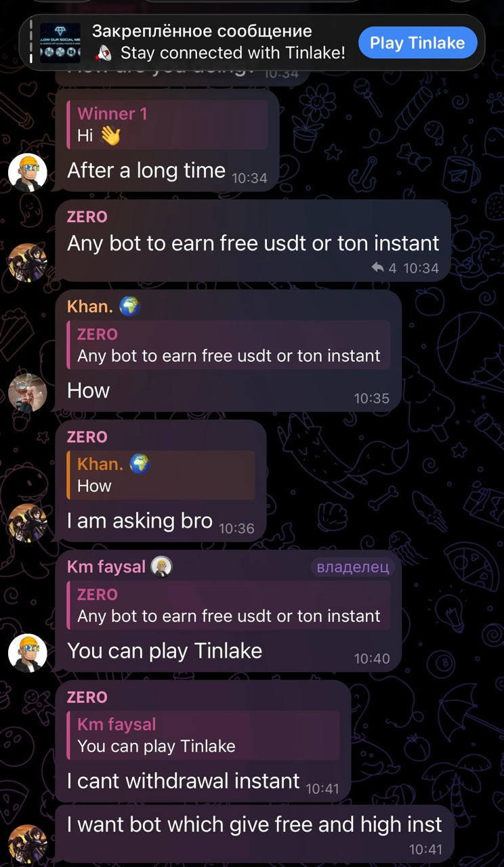Open Km faysal avatar beside 'You can play Tinlake'
Viewport: 504px width, 867px height.
pos(28,653)
